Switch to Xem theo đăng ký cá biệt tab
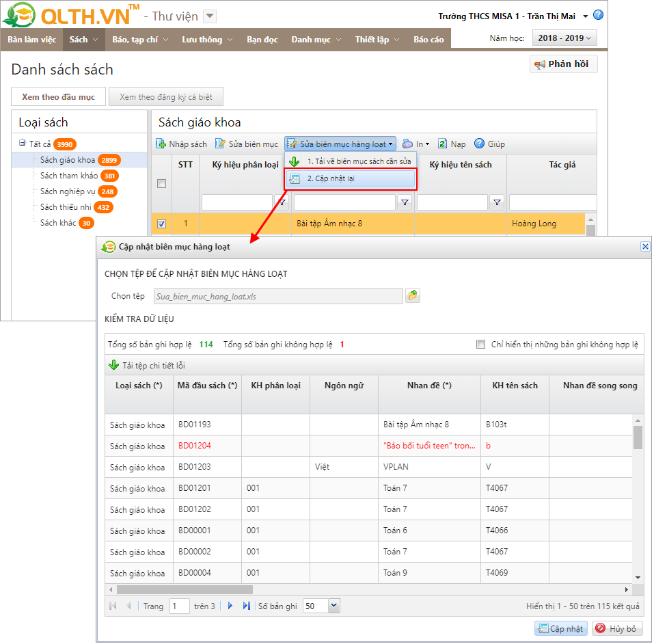Screen dimensions: 654x644 pos(166,97)
